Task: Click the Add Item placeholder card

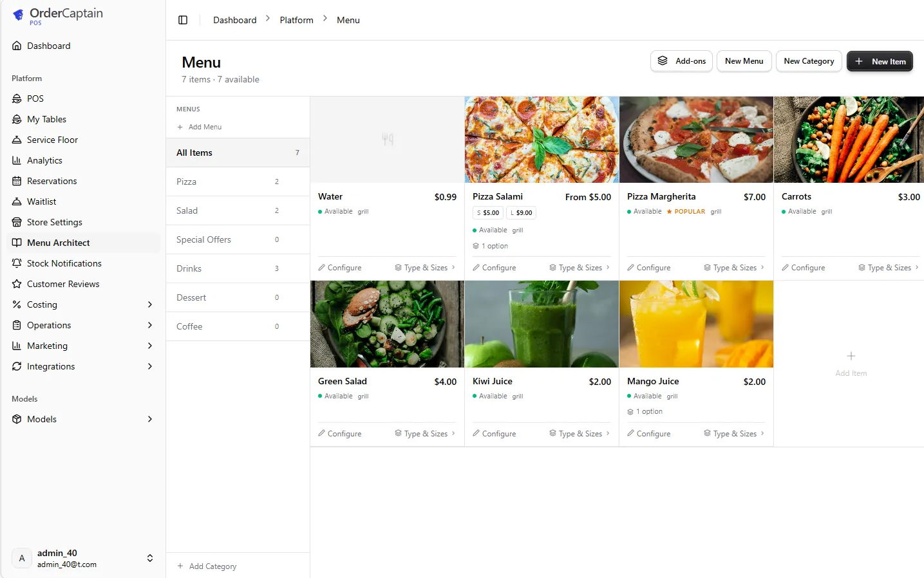Action: pyautogui.click(x=851, y=364)
